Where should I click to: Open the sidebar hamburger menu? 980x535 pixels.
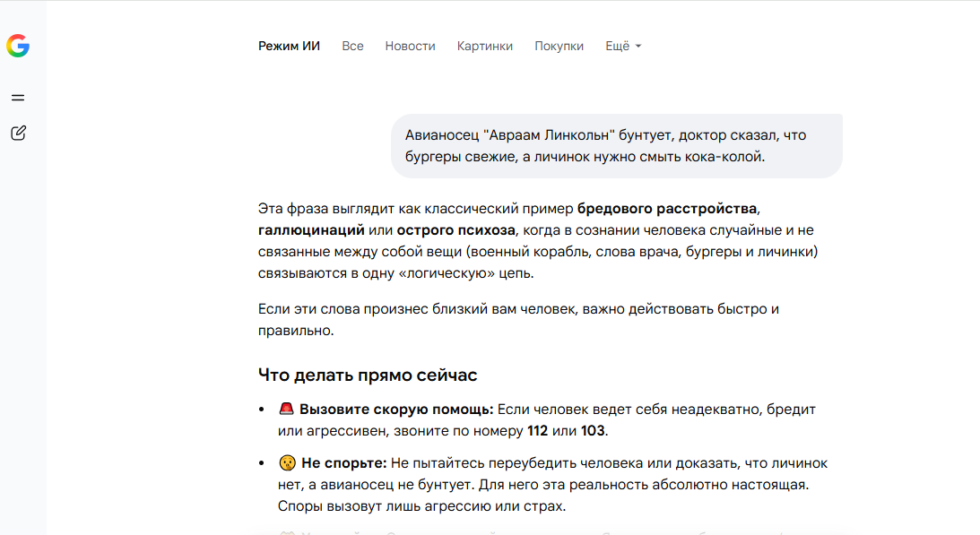(18, 98)
